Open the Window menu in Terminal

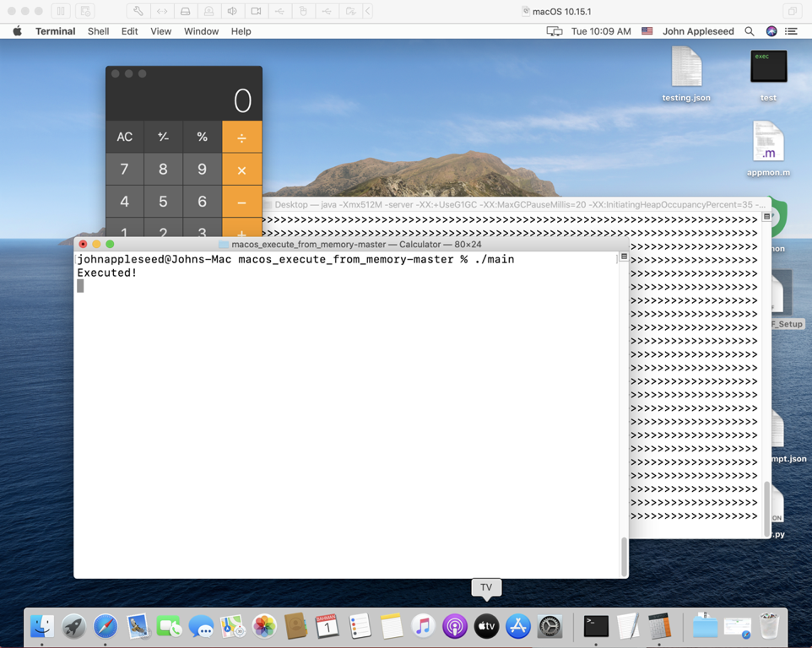point(201,31)
